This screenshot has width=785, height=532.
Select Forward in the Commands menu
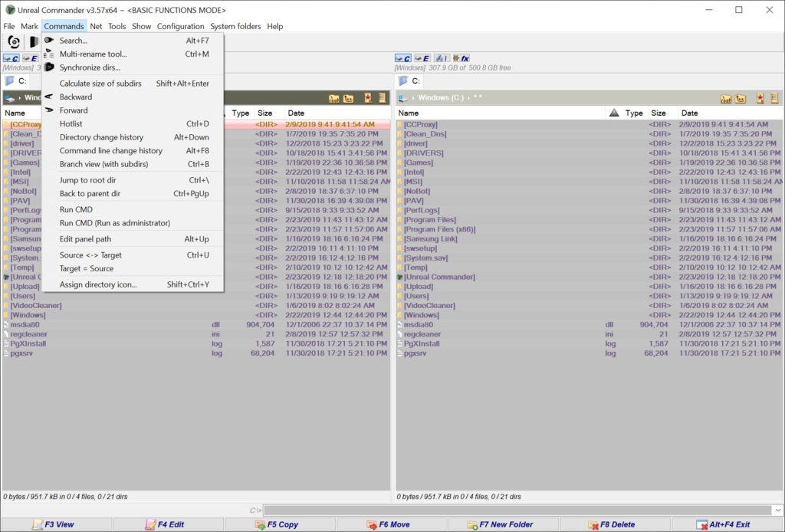pyautogui.click(x=133, y=110)
